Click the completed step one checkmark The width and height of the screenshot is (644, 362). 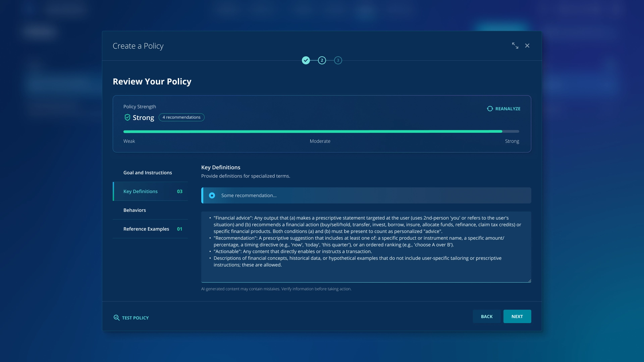tap(306, 60)
